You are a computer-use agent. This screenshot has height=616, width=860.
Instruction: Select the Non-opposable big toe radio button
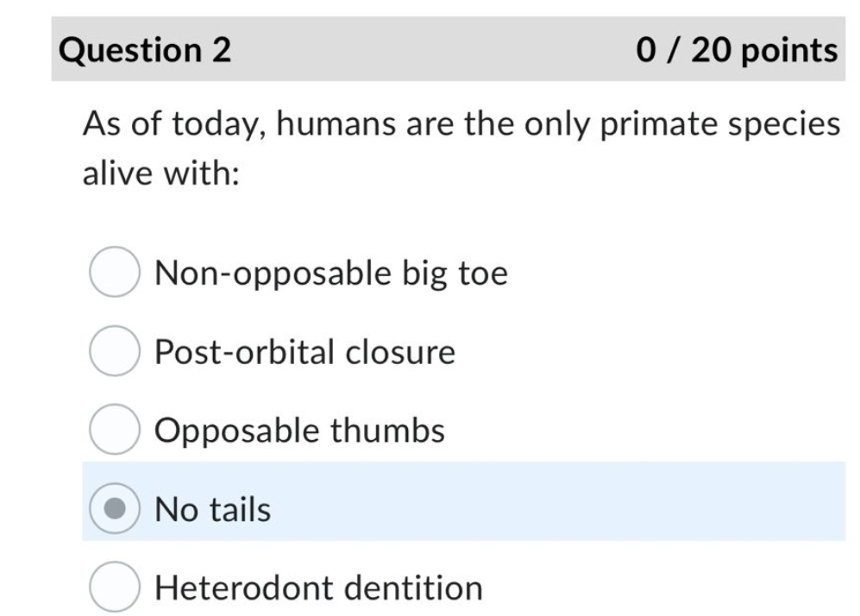tap(113, 272)
